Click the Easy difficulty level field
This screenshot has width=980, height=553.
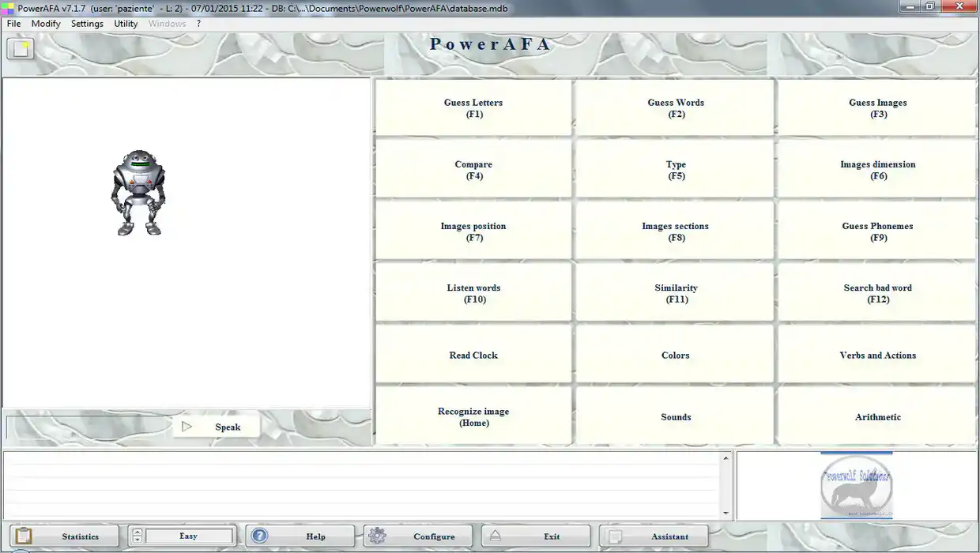pos(189,536)
